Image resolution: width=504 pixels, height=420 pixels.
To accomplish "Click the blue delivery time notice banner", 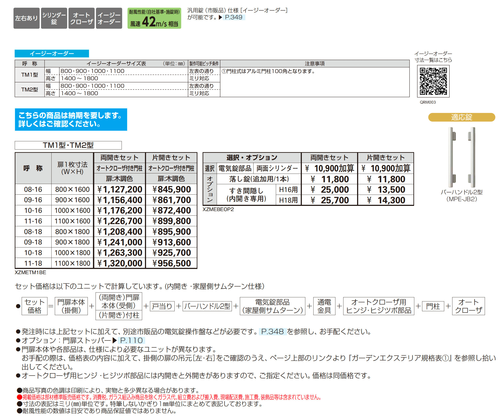I will (x=71, y=119).
